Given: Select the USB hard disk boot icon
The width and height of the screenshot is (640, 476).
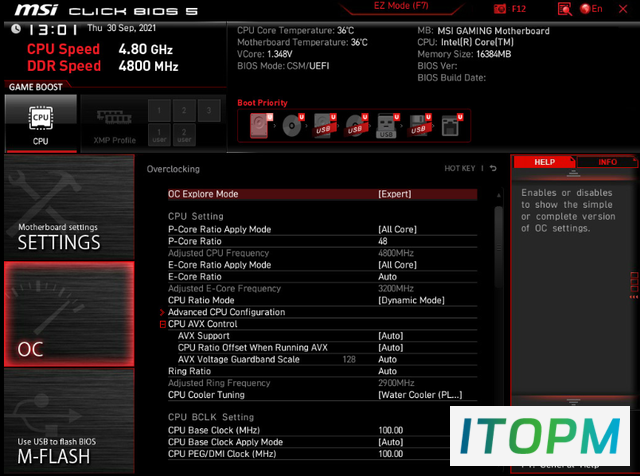Looking at the screenshot, I should (x=324, y=126).
